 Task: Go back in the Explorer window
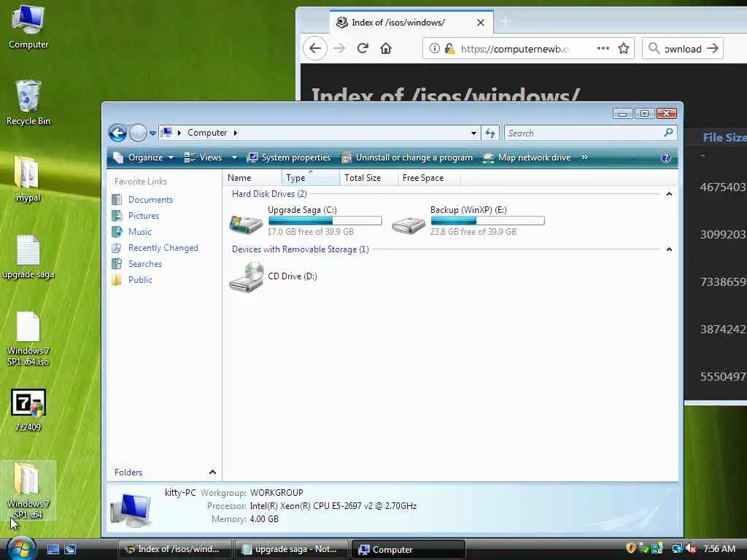[x=117, y=133]
